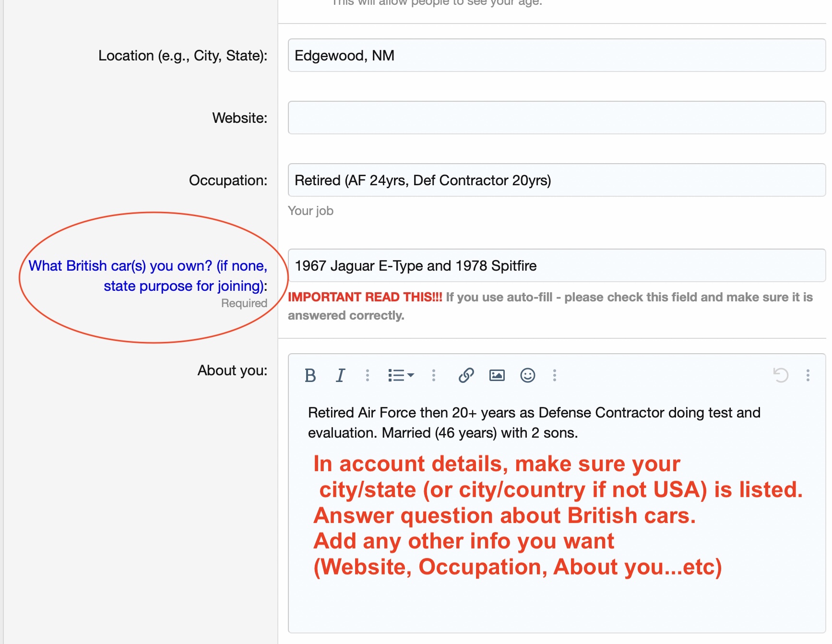The height and width of the screenshot is (644, 832).
Task: Expand more options after the italic button
Action: pyautogui.click(x=368, y=375)
